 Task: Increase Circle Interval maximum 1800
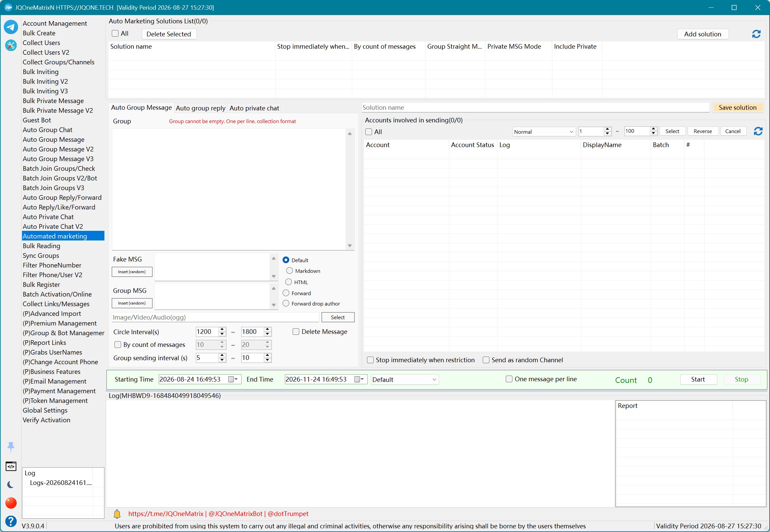[x=268, y=329]
